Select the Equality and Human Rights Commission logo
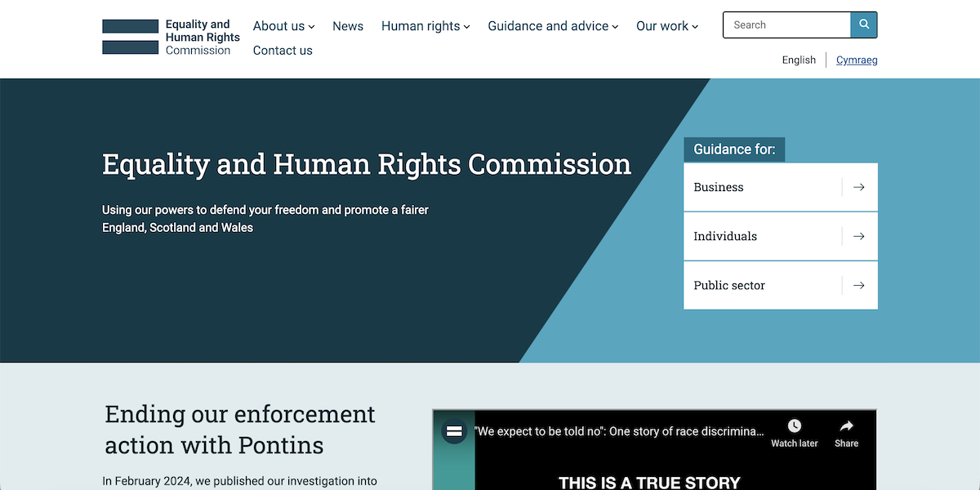Screen dimensions: 980x490 (x=169, y=36)
